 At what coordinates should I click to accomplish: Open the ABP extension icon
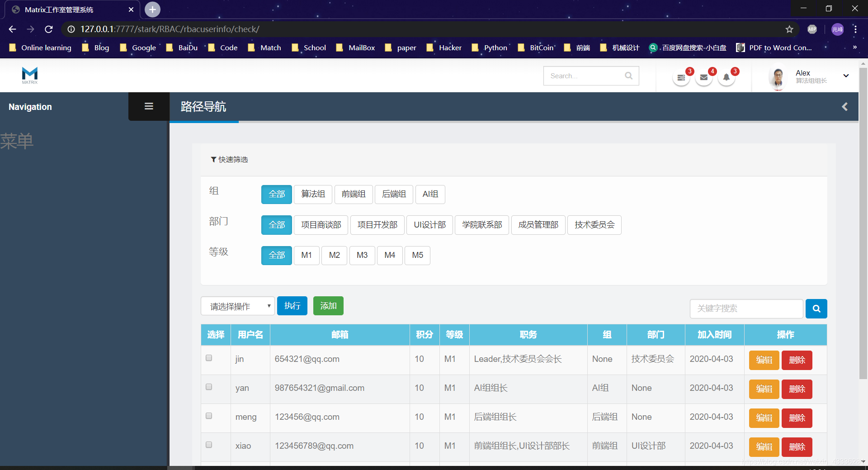[812, 29]
